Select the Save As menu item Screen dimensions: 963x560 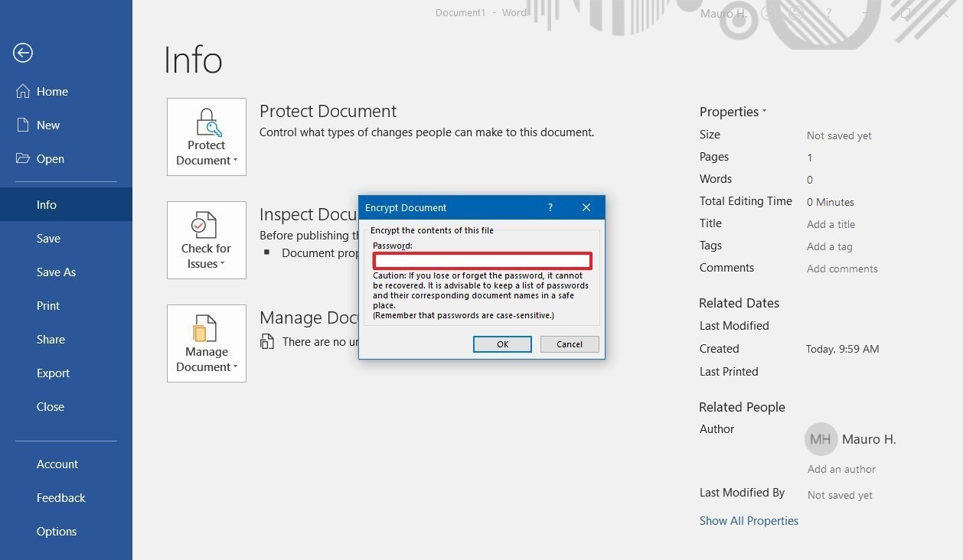(x=56, y=272)
